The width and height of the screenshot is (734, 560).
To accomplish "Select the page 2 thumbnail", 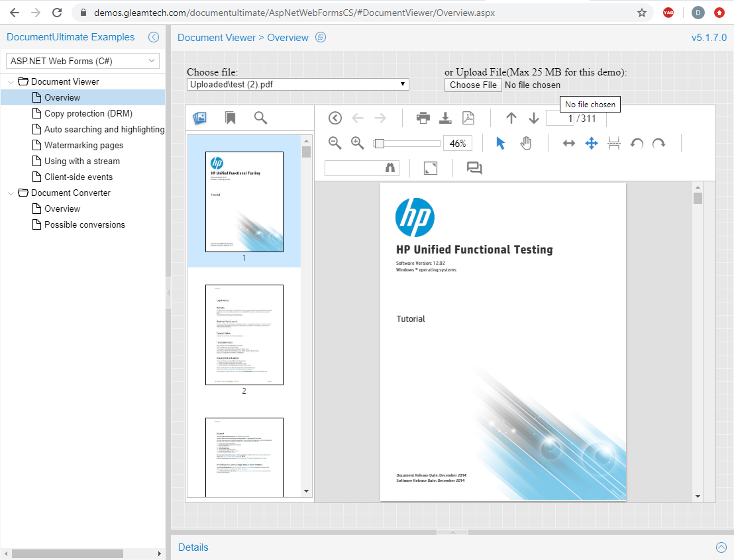I will click(x=244, y=335).
